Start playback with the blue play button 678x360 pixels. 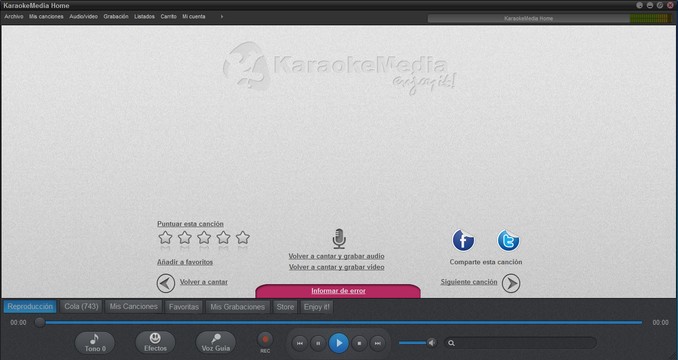(x=339, y=343)
